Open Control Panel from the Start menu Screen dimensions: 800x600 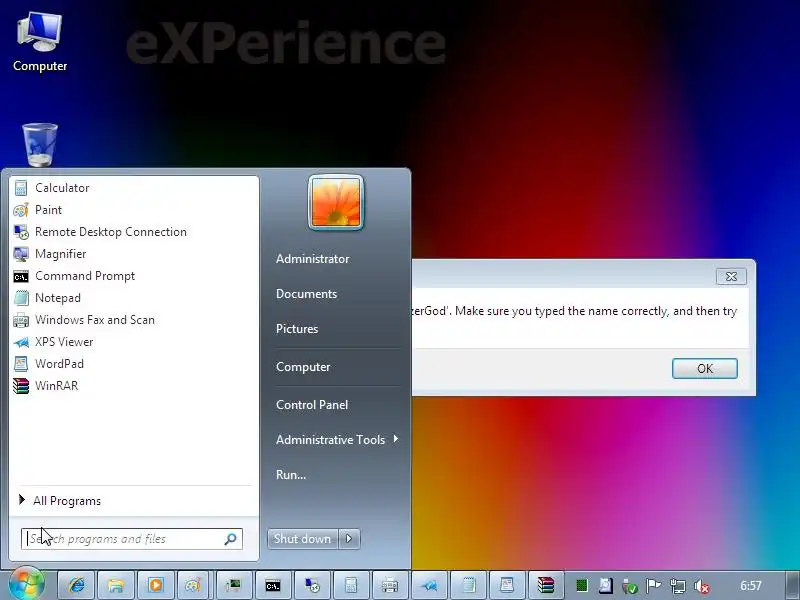click(x=312, y=405)
